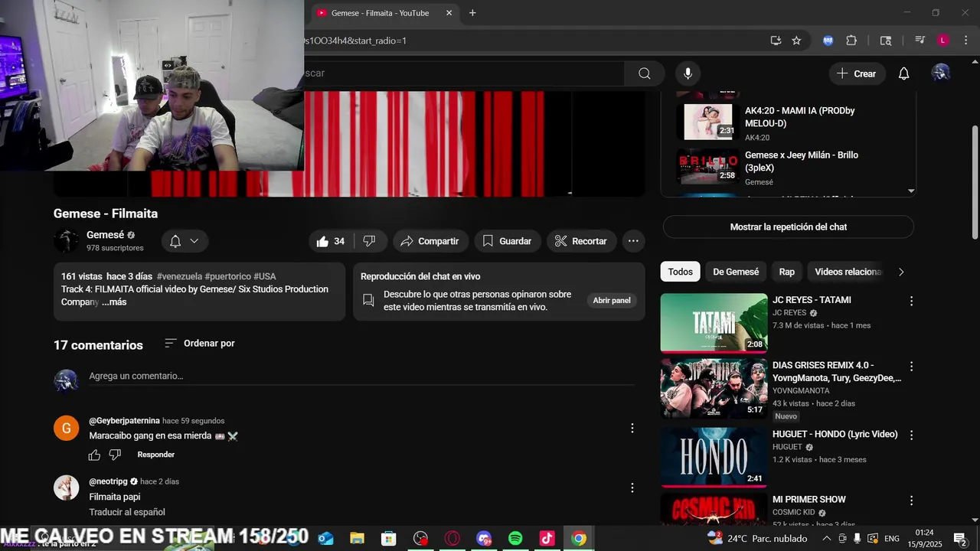Open File Explorer from the taskbar
980x551 pixels.
(357, 539)
